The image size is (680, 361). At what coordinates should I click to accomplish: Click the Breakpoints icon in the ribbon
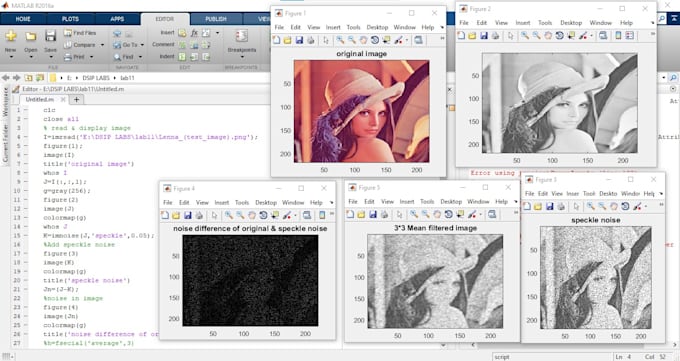tap(242, 36)
